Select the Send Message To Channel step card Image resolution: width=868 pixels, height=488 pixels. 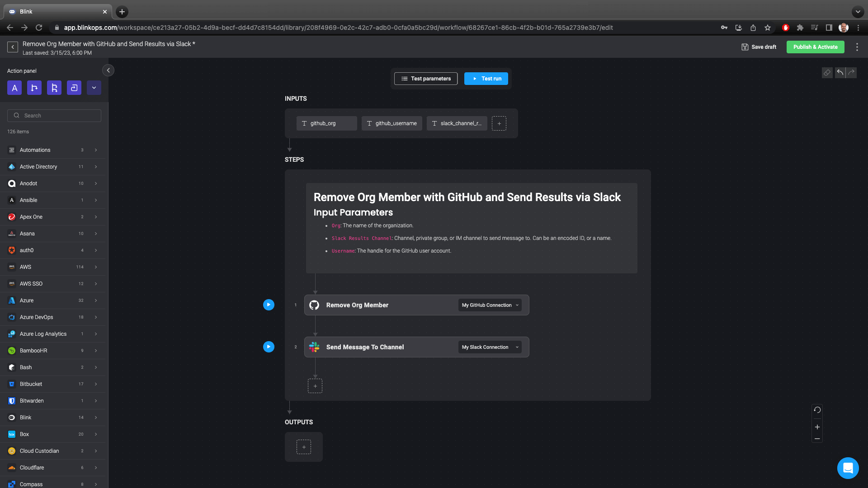click(416, 347)
